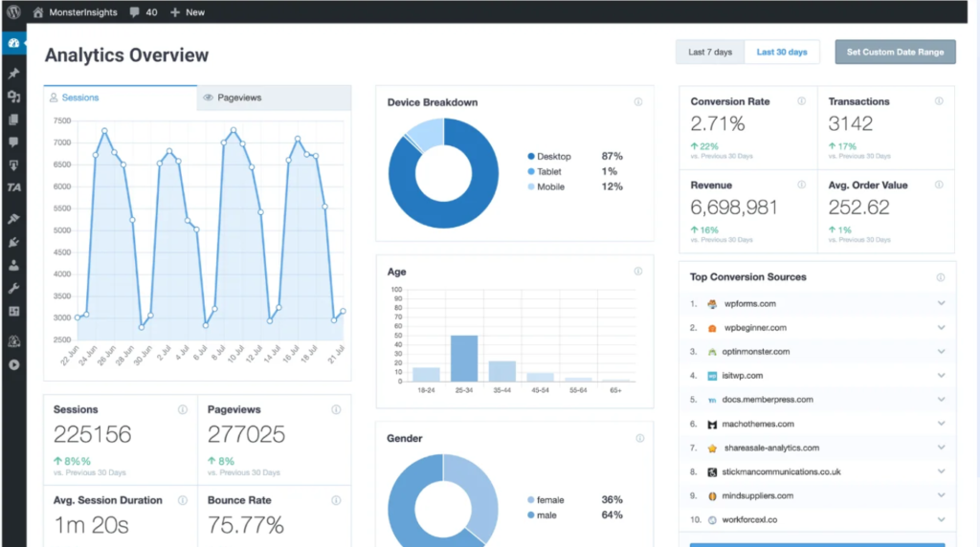Viewport: 980px width, 547px height.
Task: Show info for Avg. Session Duration
Action: point(183,500)
